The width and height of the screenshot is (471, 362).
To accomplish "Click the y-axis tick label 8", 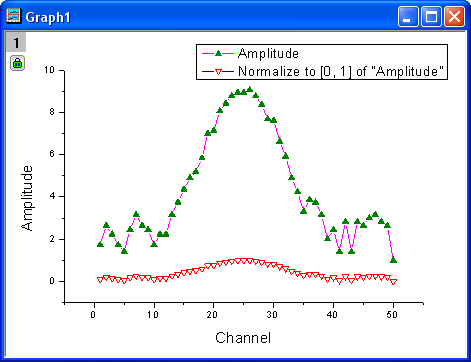I will click(x=52, y=112).
